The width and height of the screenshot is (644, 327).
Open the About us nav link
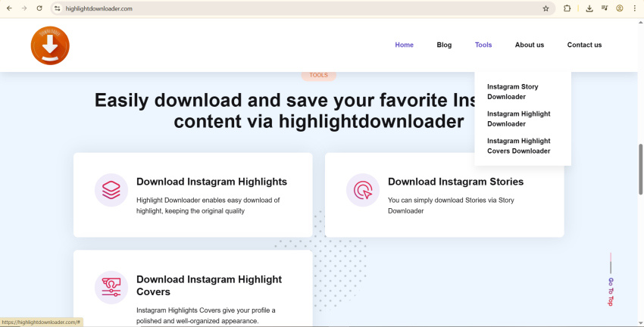[530, 45]
